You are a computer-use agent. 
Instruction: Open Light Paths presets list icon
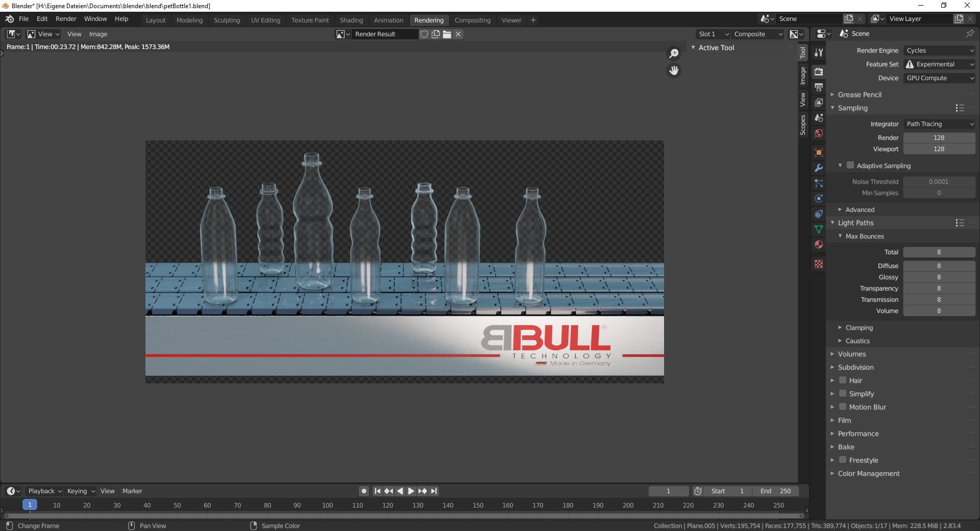(960, 223)
